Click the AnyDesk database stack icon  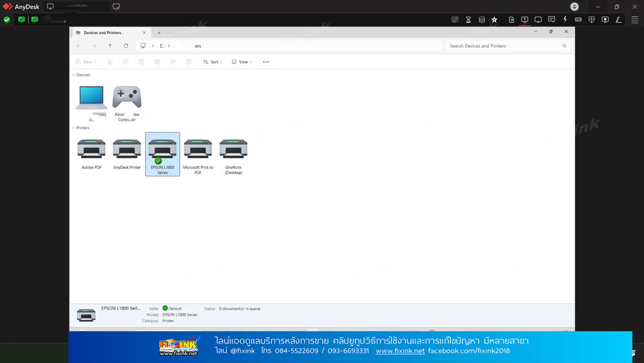[482, 20]
